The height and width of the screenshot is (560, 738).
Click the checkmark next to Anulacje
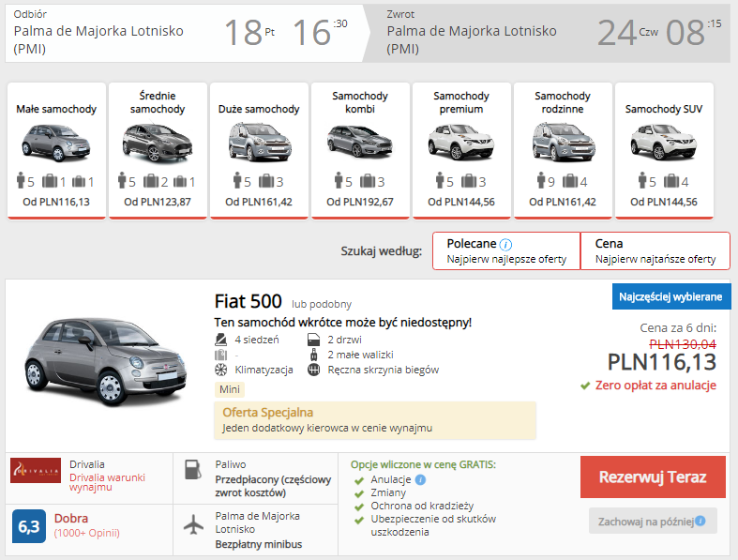(359, 480)
